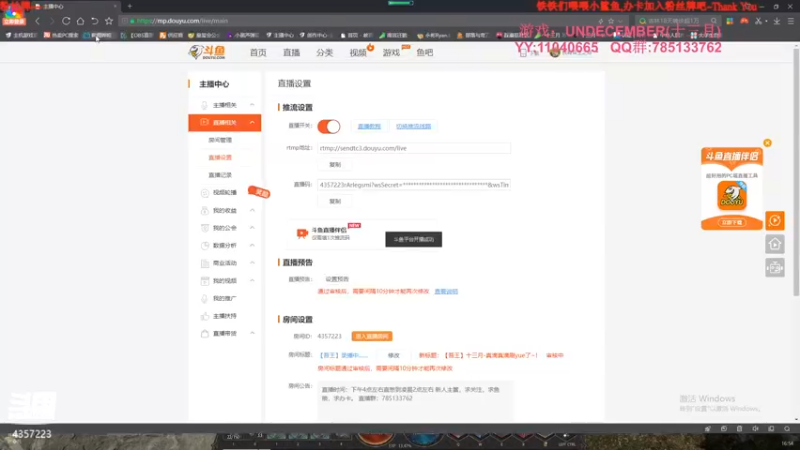The width and height of the screenshot is (800, 450).
Task: Click the orange enter-room button beside 4357223
Action: tap(372, 336)
